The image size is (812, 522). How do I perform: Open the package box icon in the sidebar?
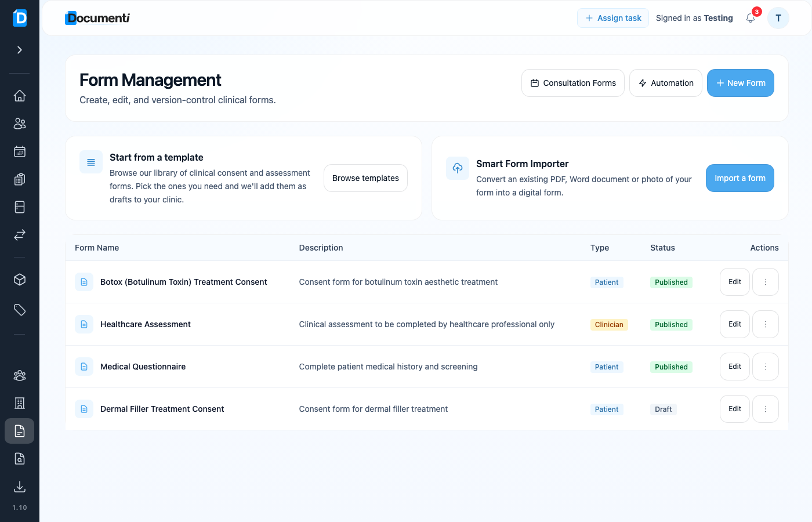20,280
